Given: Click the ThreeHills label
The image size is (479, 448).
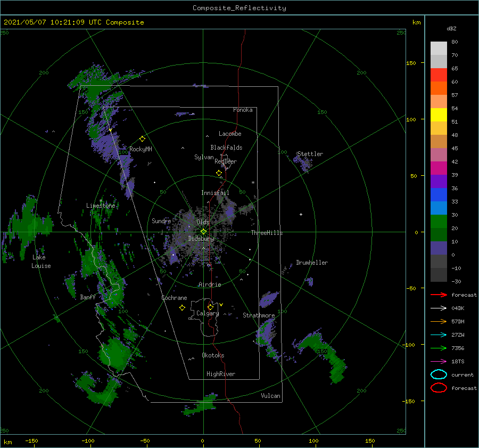Looking at the screenshot, I should (267, 233).
